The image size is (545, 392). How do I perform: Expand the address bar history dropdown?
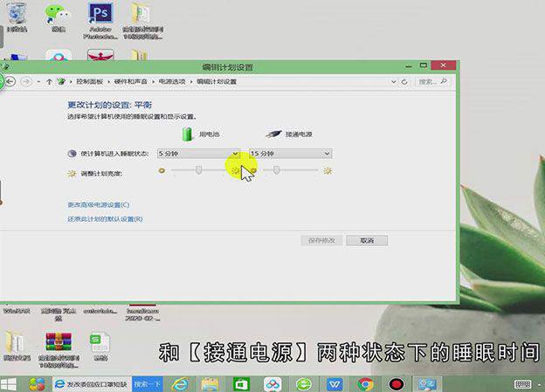(x=393, y=82)
